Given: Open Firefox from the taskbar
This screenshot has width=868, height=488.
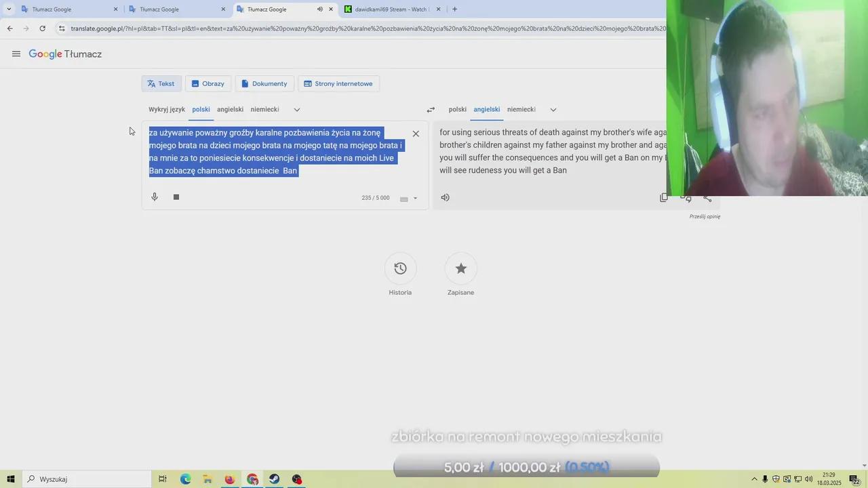Looking at the screenshot, I should (x=229, y=479).
